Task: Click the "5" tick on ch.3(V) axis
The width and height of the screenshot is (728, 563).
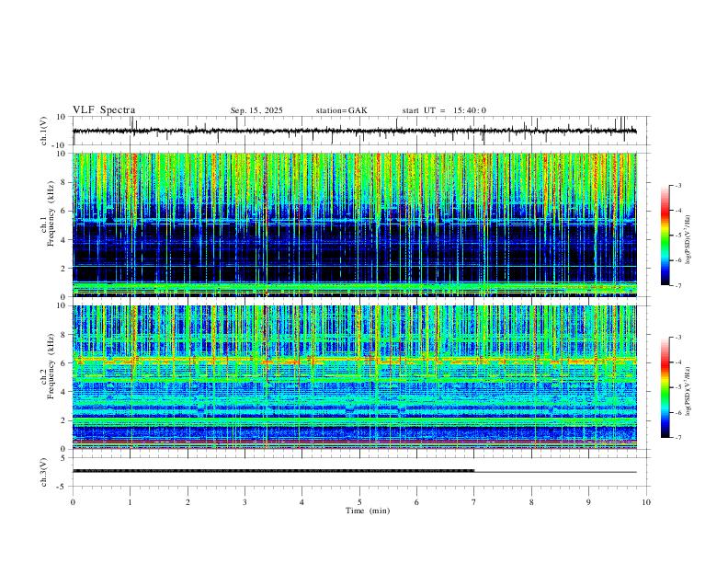Action: (64, 458)
